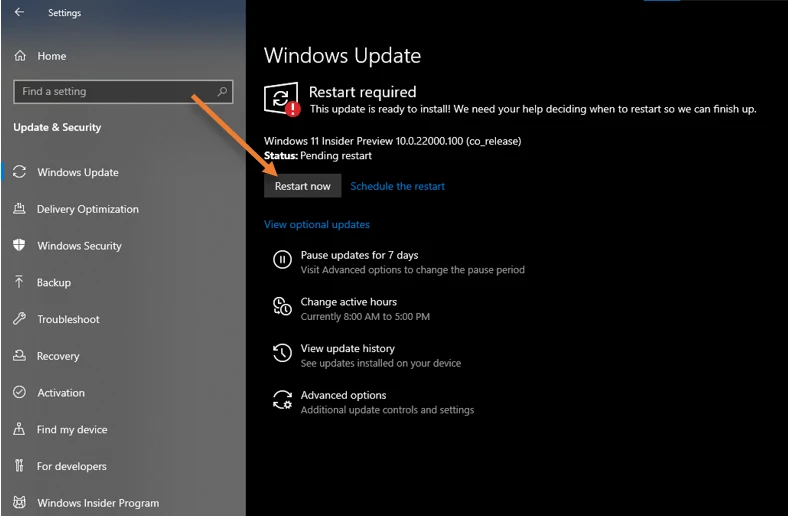Click the For developers tools icon
This screenshot has width=788, height=516.
(x=19, y=466)
